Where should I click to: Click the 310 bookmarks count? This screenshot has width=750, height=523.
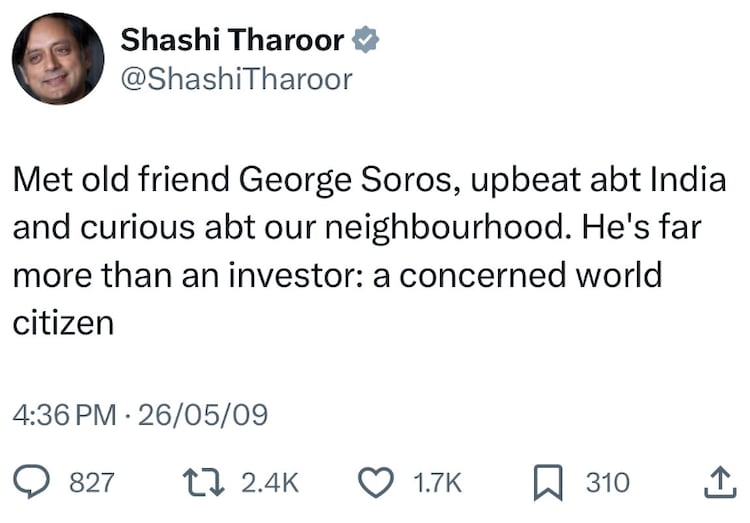tap(608, 484)
